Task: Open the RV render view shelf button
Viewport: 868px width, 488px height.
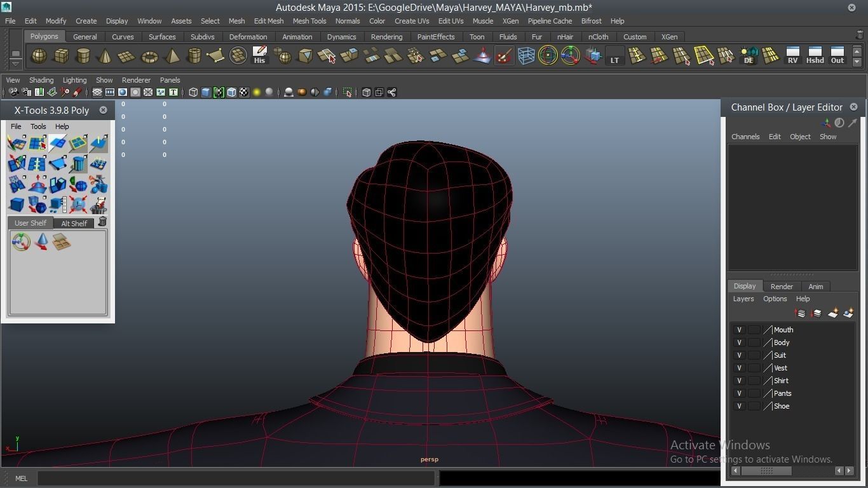Action: coord(792,56)
